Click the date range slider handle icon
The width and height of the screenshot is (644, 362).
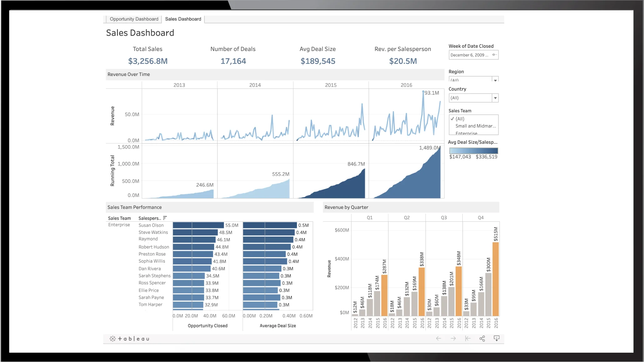point(494,55)
